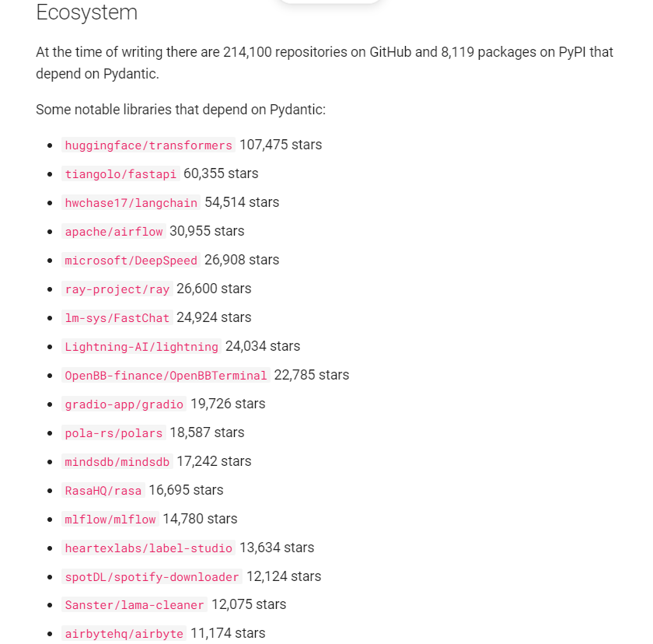Go to the spotDL/spotify-downloader link

point(152,577)
